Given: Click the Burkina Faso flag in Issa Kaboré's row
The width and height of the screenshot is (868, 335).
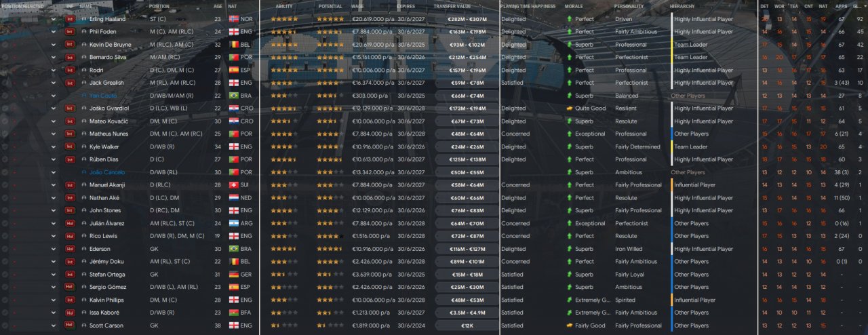Looking at the screenshot, I should (235, 313).
